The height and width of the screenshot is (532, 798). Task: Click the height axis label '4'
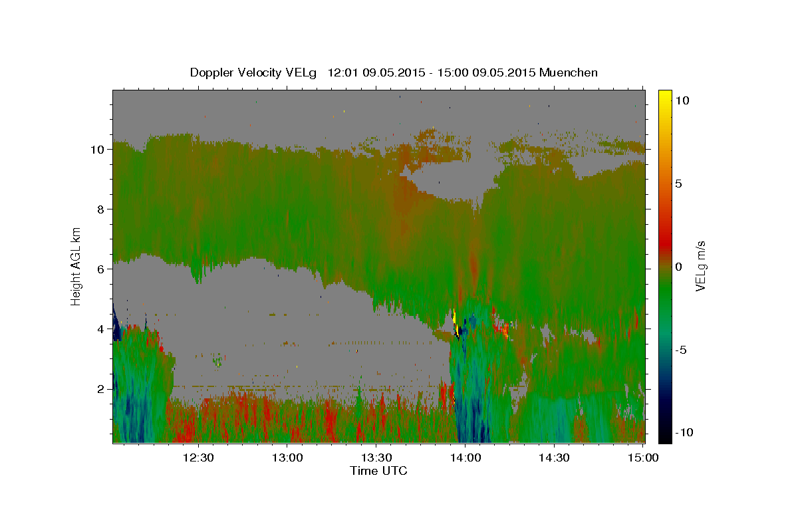[x=102, y=329]
